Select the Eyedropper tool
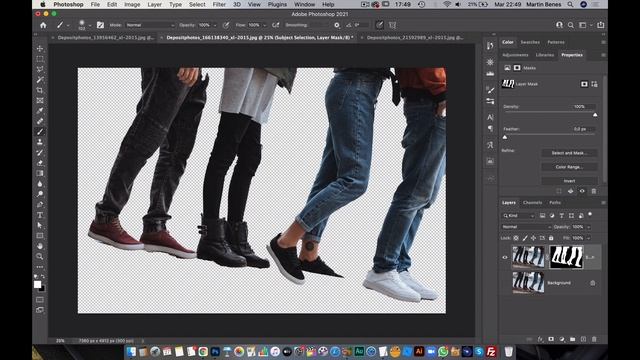 click(40, 111)
